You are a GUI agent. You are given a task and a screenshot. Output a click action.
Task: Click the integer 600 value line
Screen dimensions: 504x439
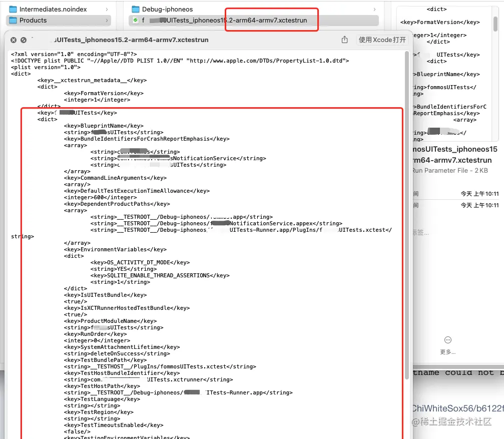tap(100, 197)
